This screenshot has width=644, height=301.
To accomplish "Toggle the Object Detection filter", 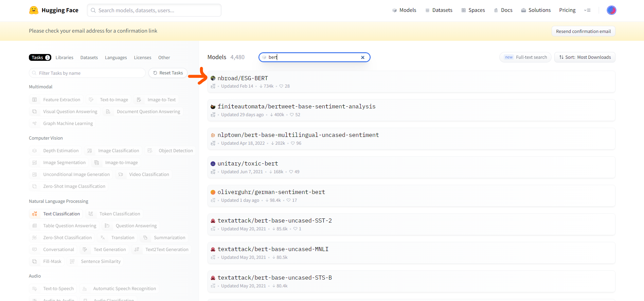I will pos(170,150).
